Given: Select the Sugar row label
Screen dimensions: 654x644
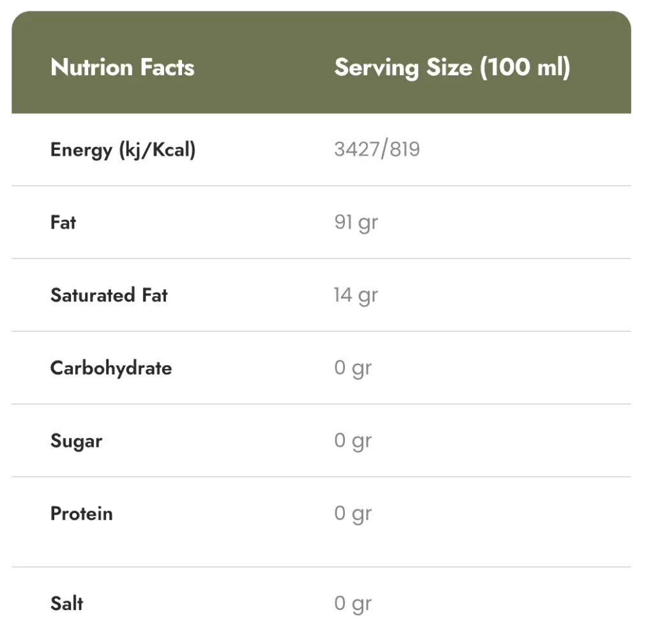Looking at the screenshot, I should [76, 441].
